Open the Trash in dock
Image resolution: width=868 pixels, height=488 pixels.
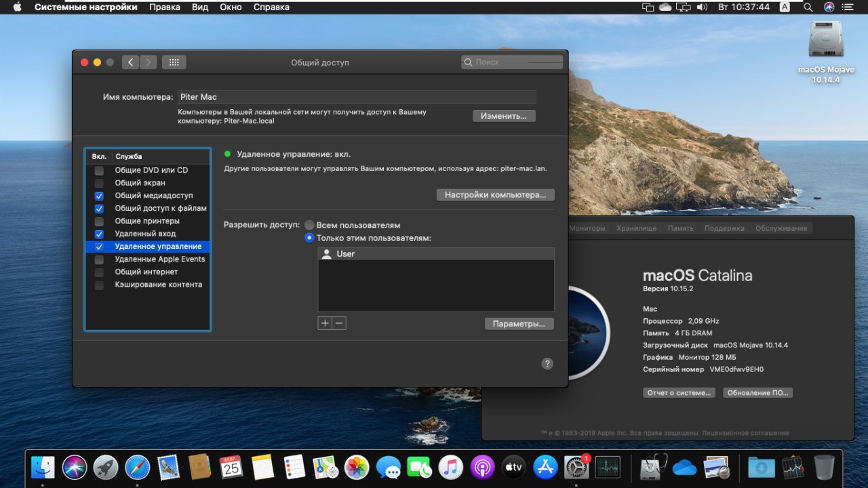tap(825, 467)
